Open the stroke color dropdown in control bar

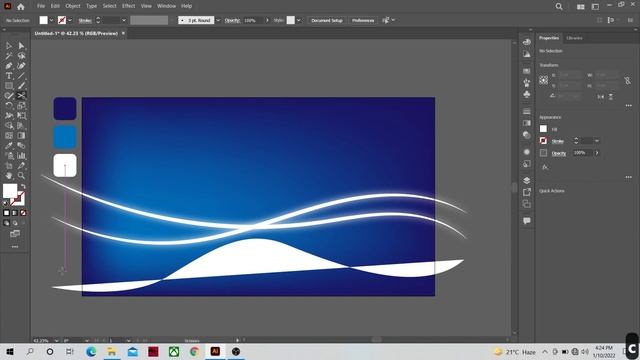[70, 20]
